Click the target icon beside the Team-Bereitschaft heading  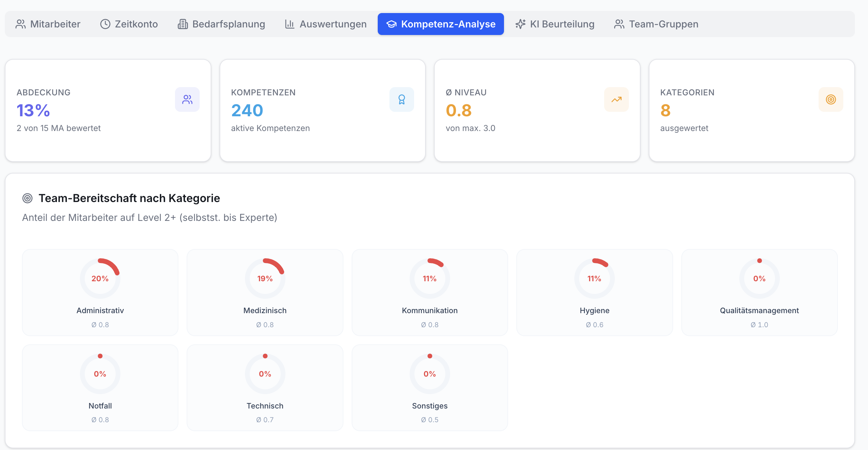[27, 198]
